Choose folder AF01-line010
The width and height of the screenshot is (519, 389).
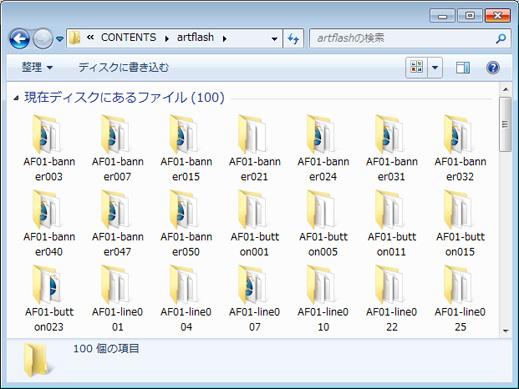point(323,299)
